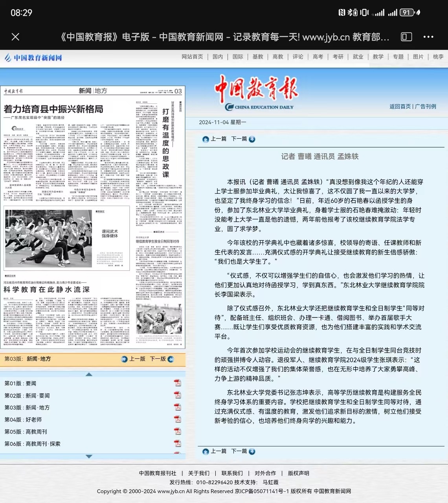Image resolution: width=448 pixels, height=503 pixels.
Task: Click 返回首页 link
Action: click(x=400, y=106)
